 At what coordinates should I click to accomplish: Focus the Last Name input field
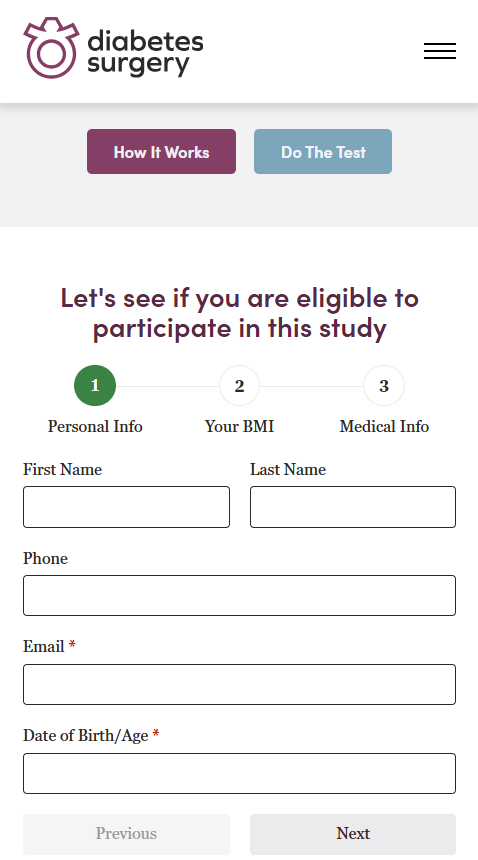point(353,507)
